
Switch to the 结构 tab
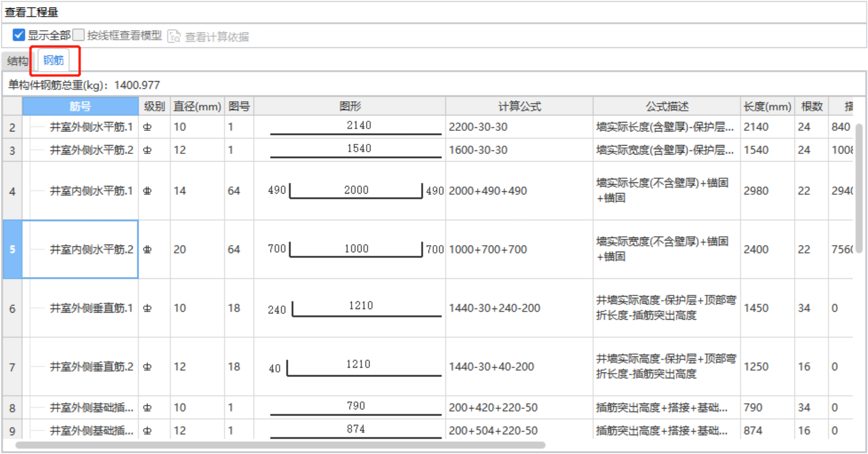(17, 61)
